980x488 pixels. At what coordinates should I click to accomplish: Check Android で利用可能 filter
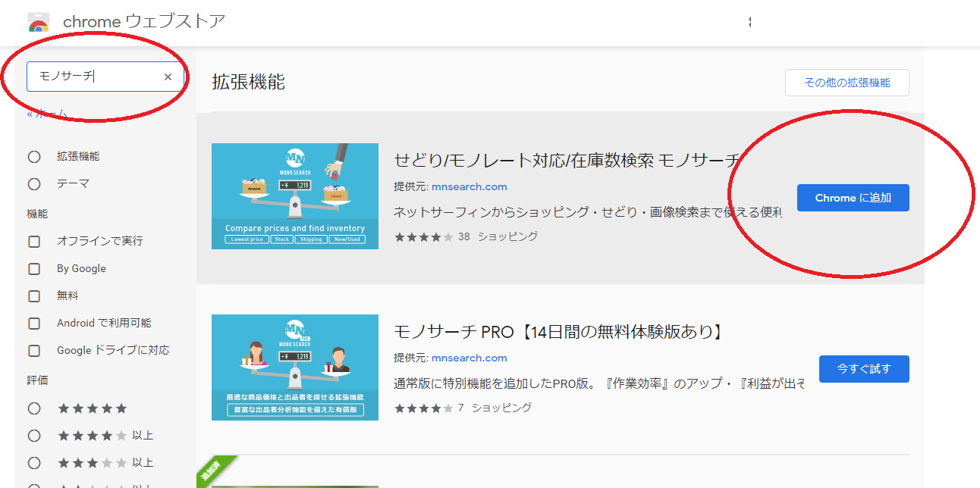point(34,323)
